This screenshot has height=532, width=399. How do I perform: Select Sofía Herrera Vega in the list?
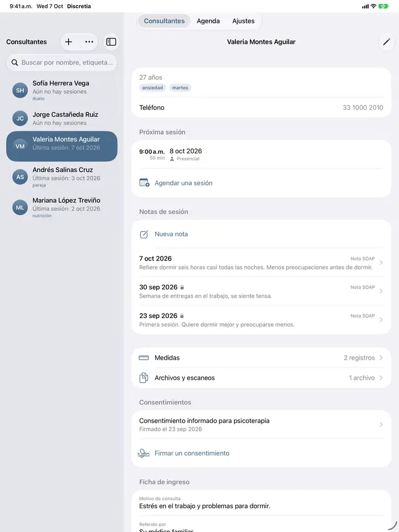pyautogui.click(x=62, y=90)
